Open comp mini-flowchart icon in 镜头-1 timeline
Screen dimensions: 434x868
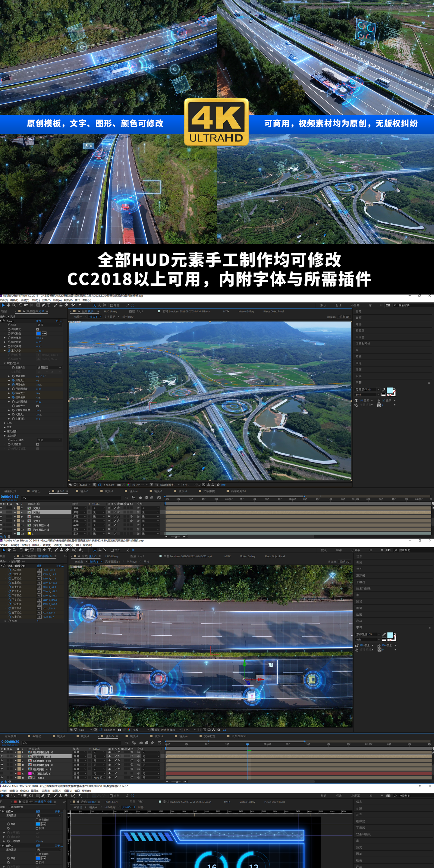(x=126, y=498)
